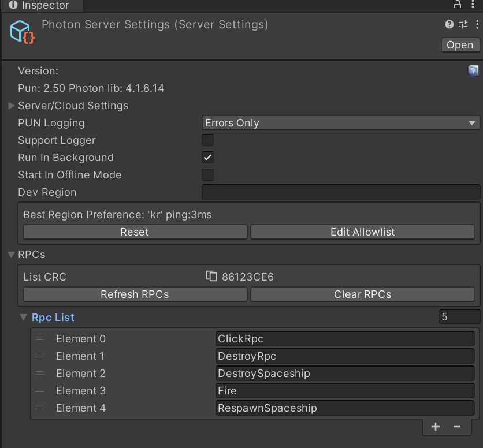
Task: Toggle the Inspector lock icon
Action: coord(458,4)
